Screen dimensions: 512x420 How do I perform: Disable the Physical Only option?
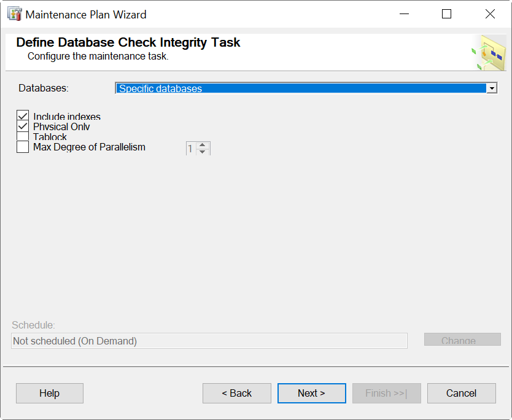(23, 126)
